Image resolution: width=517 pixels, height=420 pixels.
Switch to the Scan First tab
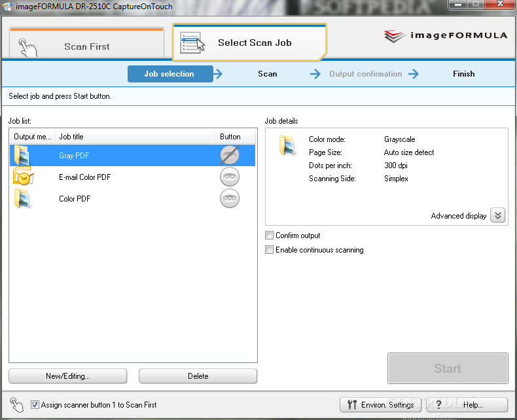[87, 43]
